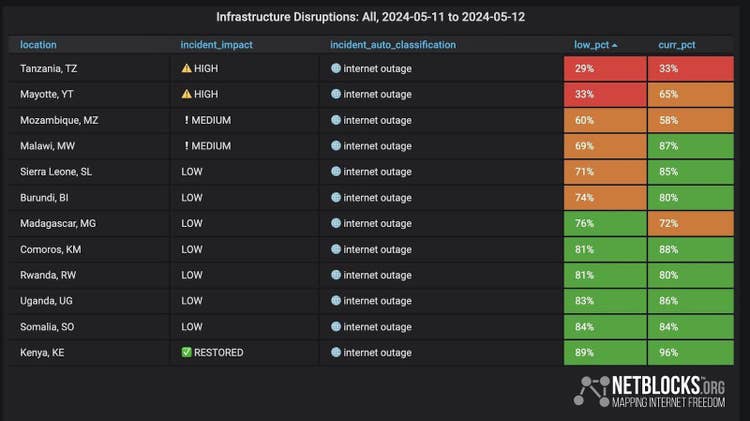Click Tanzania's red 29% low_pct cell

[x=605, y=68]
